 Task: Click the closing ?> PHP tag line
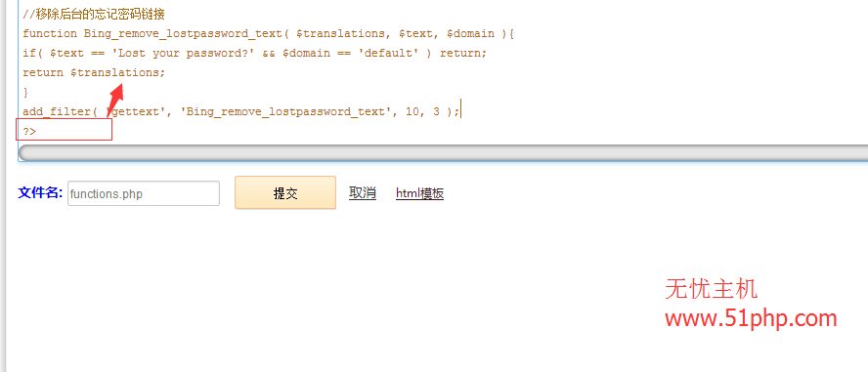pyautogui.click(x=29, y=131)
